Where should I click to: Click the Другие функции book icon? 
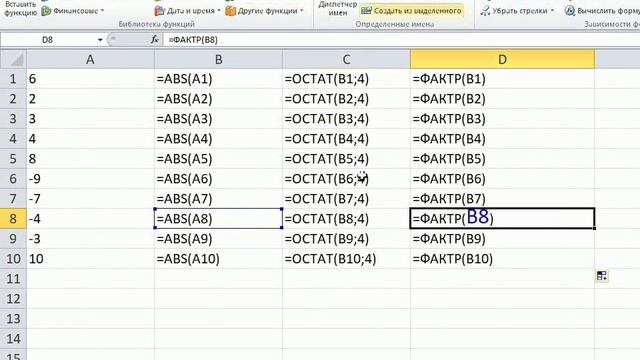tap(231, 11)
